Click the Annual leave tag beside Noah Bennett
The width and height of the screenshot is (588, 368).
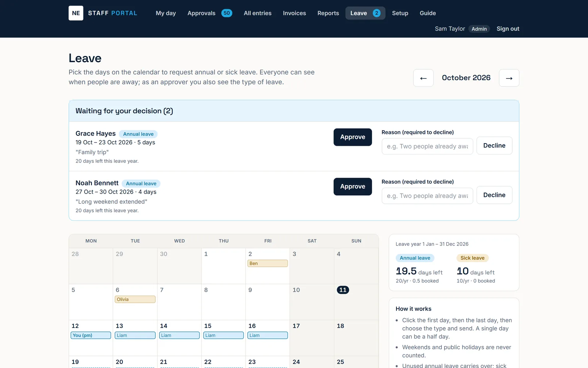[x=141, y=183]
